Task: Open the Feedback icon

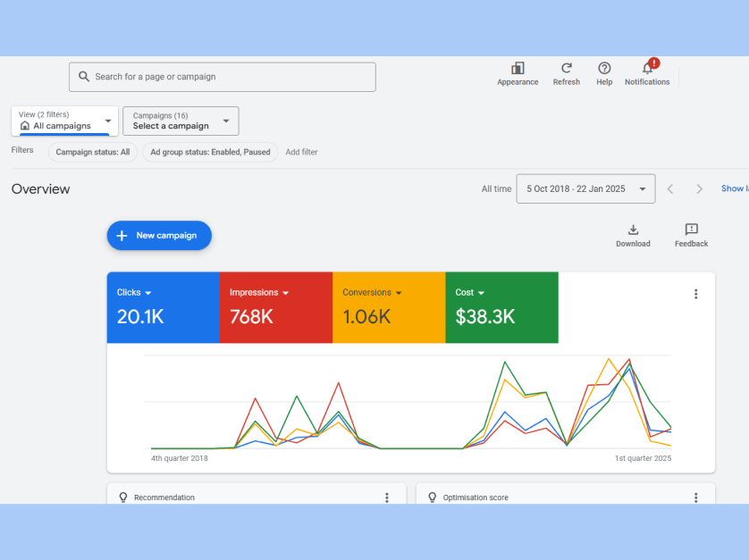Action: tap(691, 230)
